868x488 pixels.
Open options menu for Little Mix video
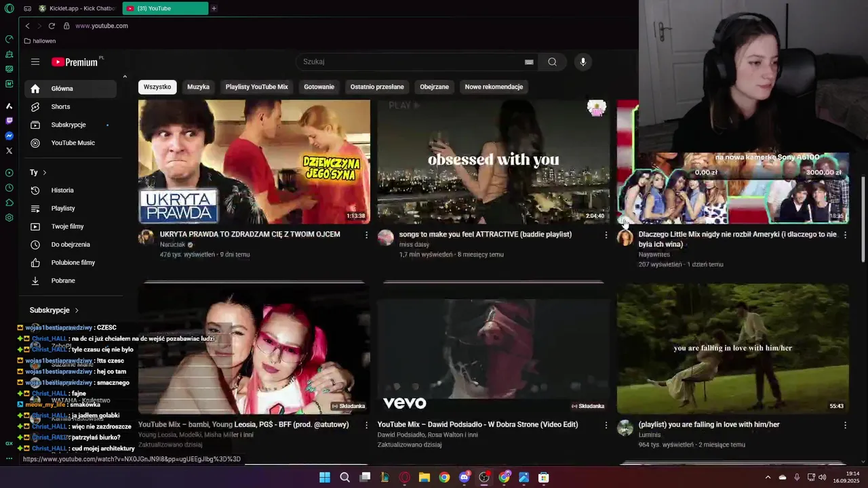(845, 235)
